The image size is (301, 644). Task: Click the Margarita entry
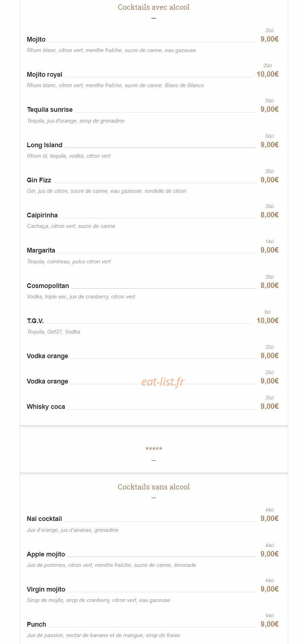(41, 250)
